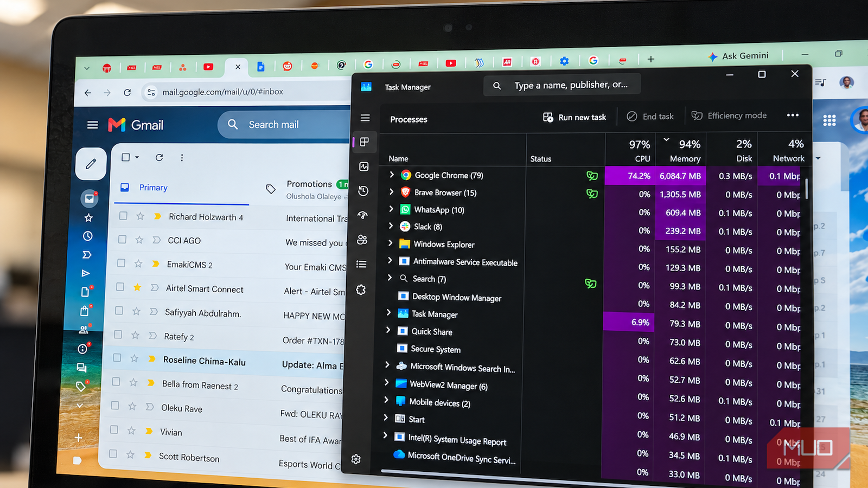This screenshot has height=488, width=868.
Task: Expand the Google Chrome (79) process group
Action: 392,175
